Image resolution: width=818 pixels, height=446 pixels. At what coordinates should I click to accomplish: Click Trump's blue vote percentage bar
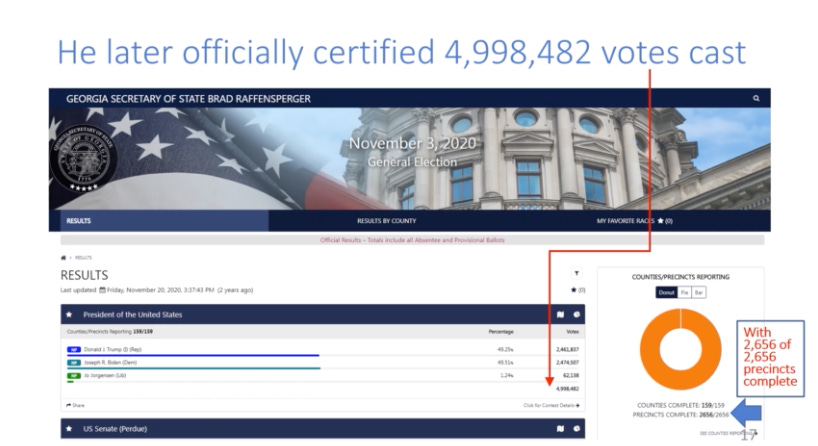[193, 355]
